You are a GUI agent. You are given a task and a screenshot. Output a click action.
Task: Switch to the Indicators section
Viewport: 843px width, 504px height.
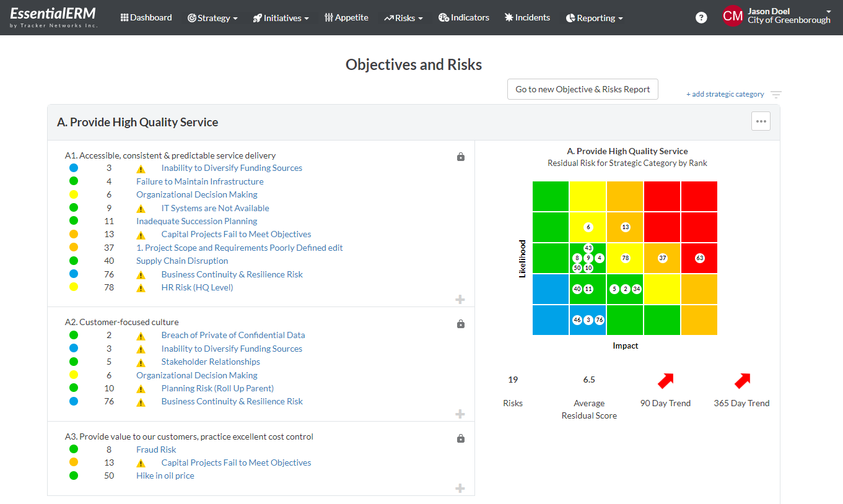click(x=463, y=17)
